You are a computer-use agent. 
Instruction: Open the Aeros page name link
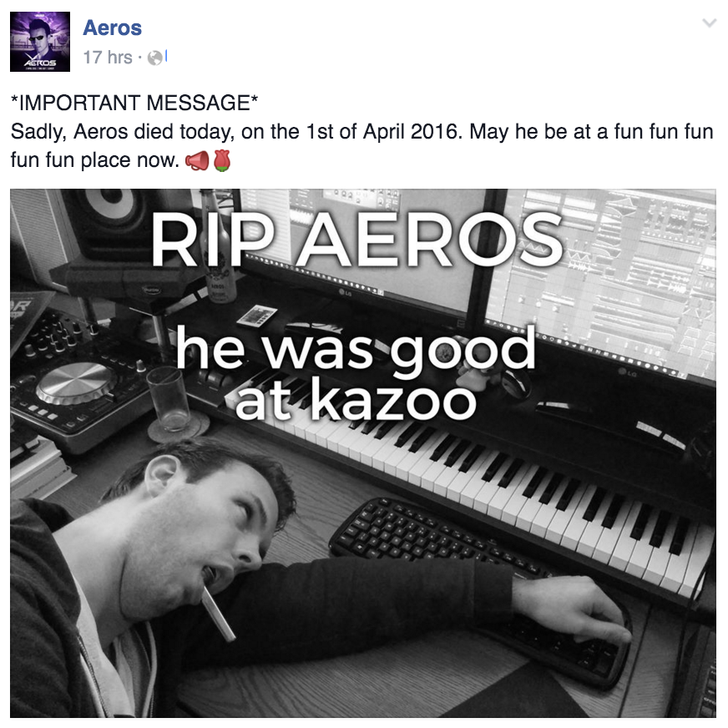tap(113, 28)
